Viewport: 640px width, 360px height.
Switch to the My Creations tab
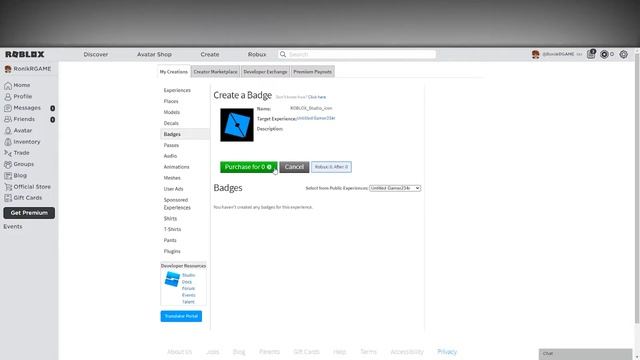[173, 71]
